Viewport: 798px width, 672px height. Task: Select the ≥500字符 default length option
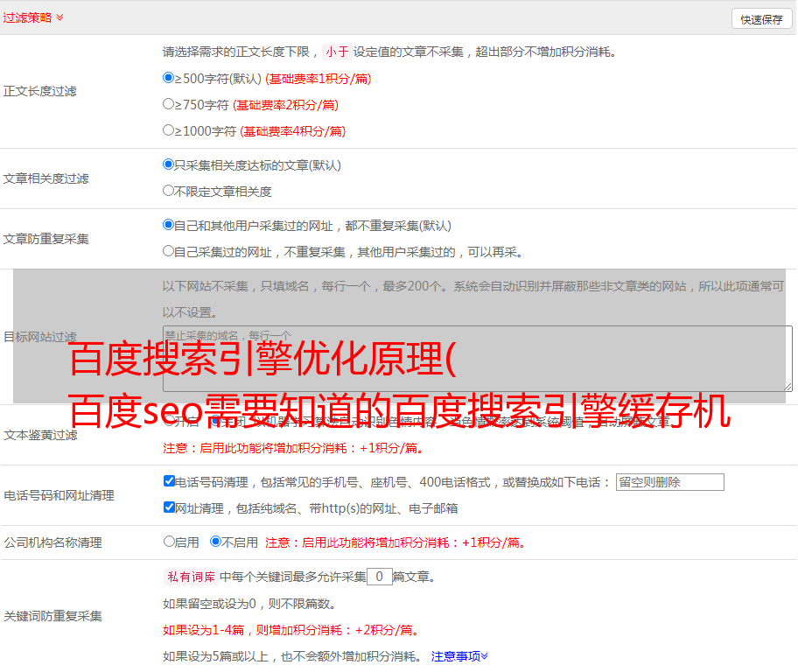tap(169, 78)
